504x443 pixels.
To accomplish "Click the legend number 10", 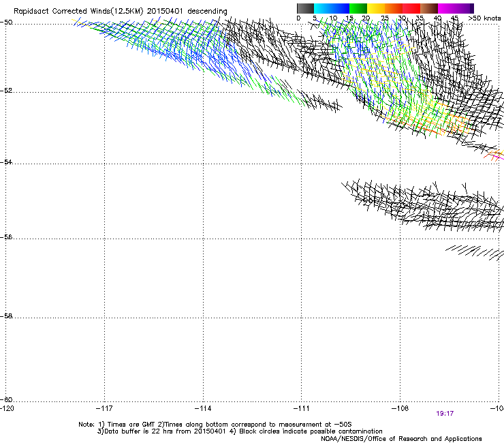I will (333, 18).
